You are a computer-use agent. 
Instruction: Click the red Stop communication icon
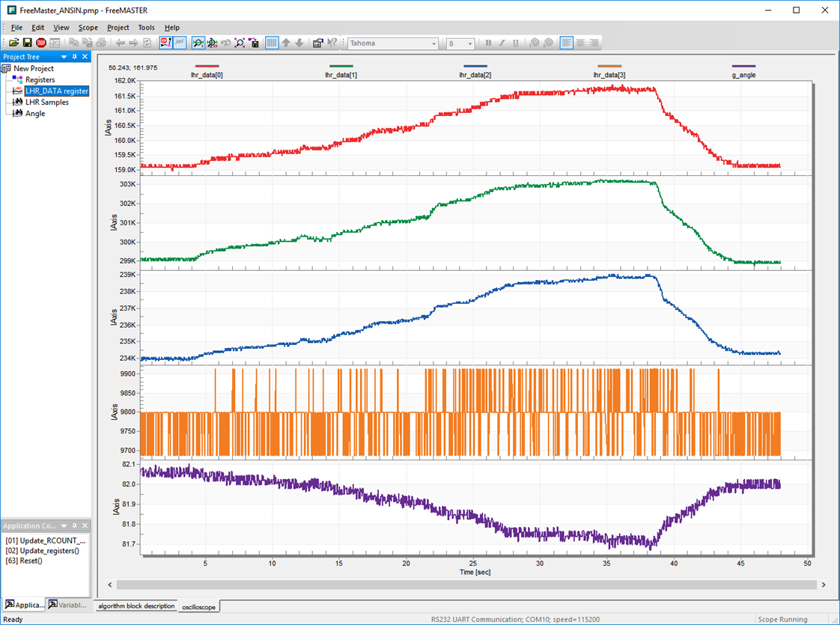point(41,43)
